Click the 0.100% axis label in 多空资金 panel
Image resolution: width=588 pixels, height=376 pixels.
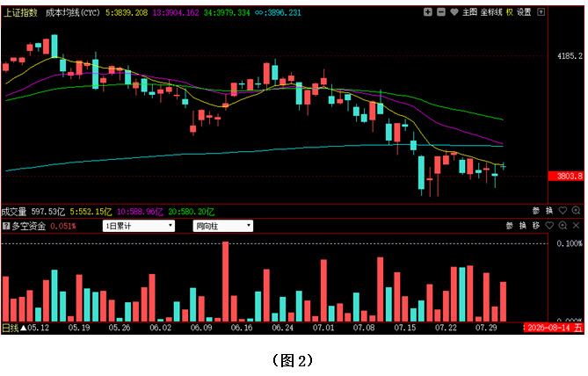pos(570,243)
